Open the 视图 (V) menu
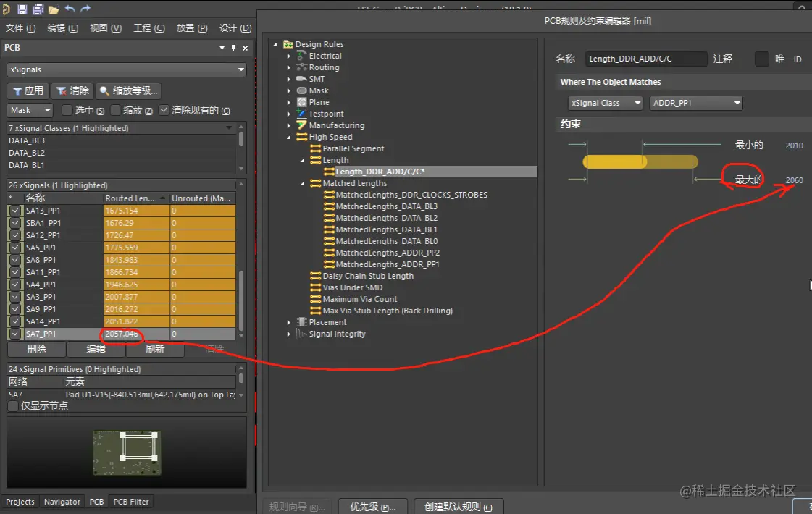 [x=106, y=28]
